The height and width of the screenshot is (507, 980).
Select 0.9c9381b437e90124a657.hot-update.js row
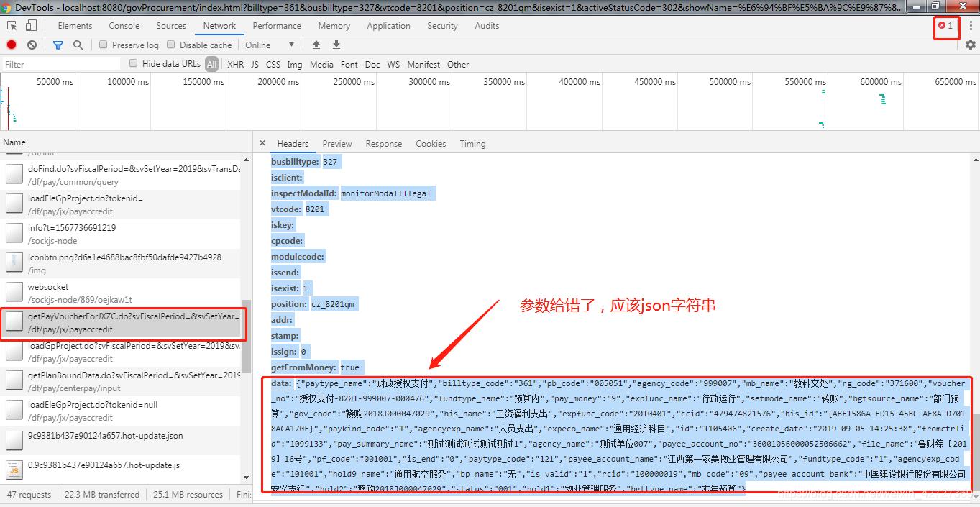click(121, 470)
